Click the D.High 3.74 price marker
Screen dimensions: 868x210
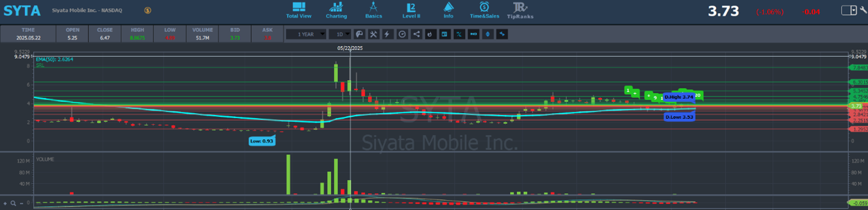tap(679, 97)
